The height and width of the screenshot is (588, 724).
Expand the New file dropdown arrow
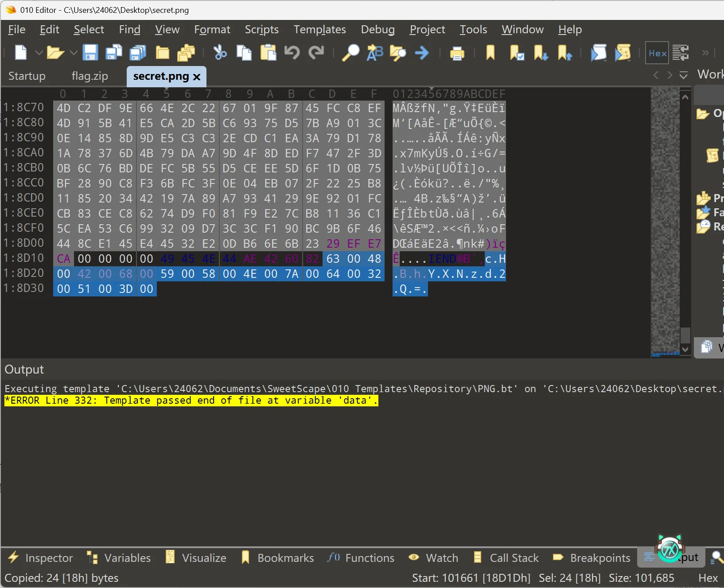pos(39,53)
